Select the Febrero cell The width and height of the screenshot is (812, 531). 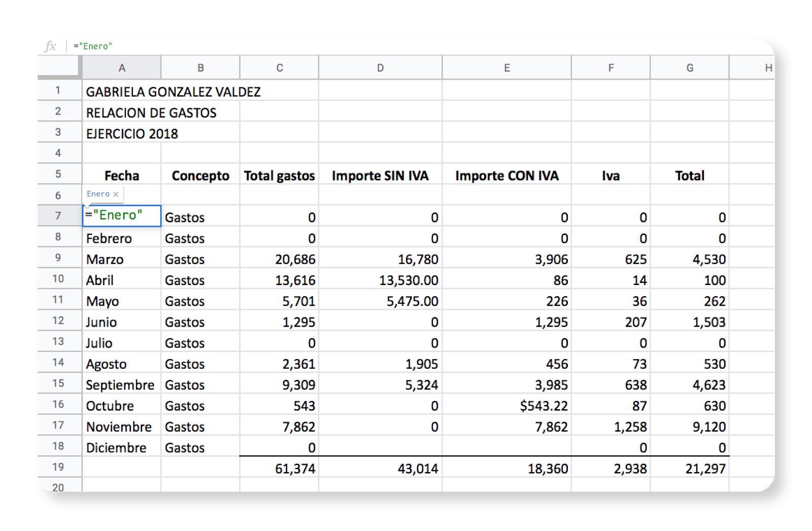click(x=122, y=238)
